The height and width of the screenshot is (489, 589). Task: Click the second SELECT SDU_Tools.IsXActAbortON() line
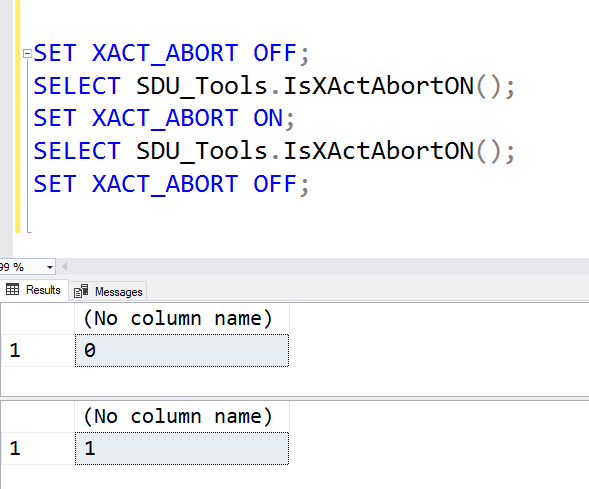click(x=274, y=151)
